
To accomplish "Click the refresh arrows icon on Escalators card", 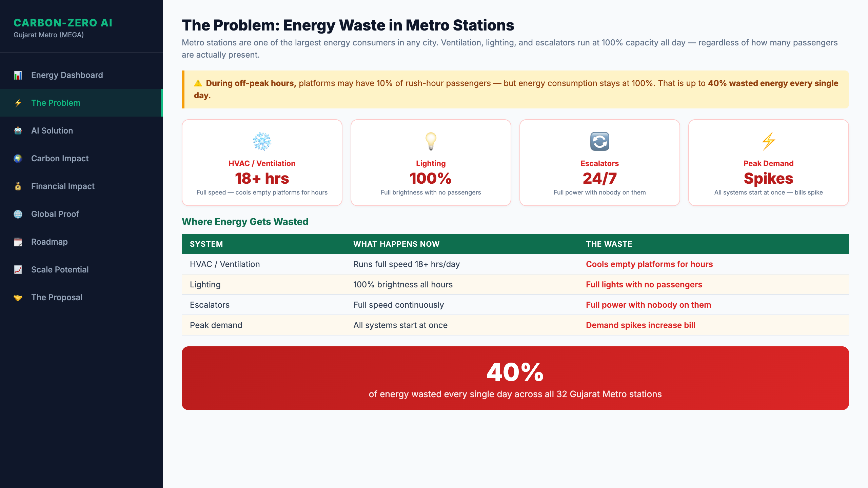I will pos(599,141).
